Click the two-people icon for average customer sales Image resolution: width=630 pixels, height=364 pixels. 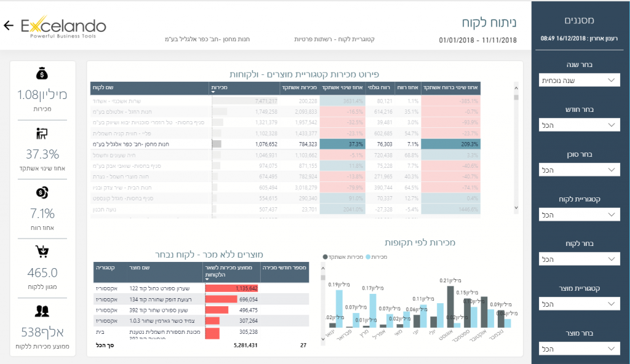[x=42, y=311]
